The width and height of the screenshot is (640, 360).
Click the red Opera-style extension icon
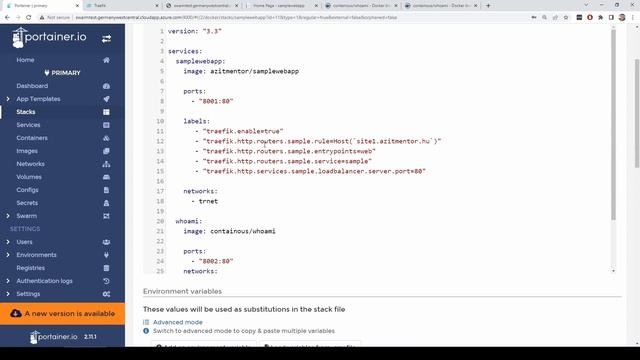[590, 18]
